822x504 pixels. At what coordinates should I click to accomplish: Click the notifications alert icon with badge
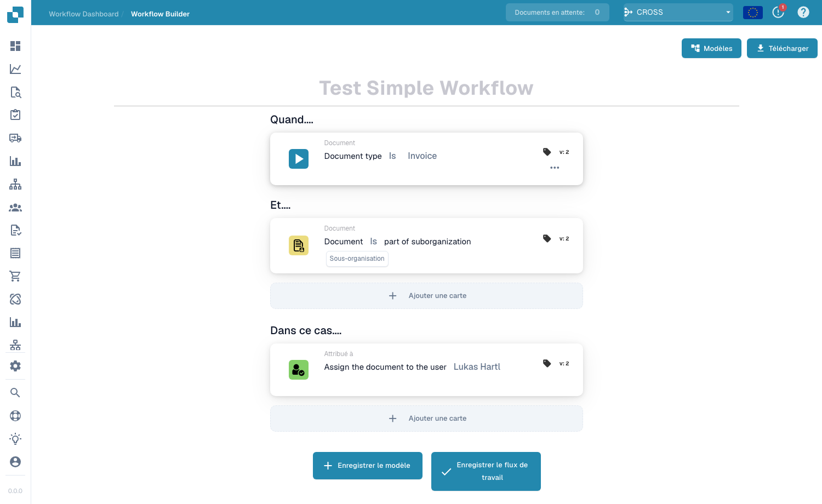779,12
